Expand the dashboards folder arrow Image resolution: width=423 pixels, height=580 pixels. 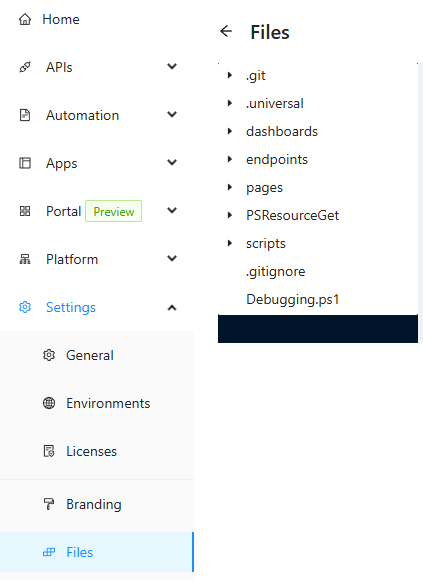[x=230, y=131]
